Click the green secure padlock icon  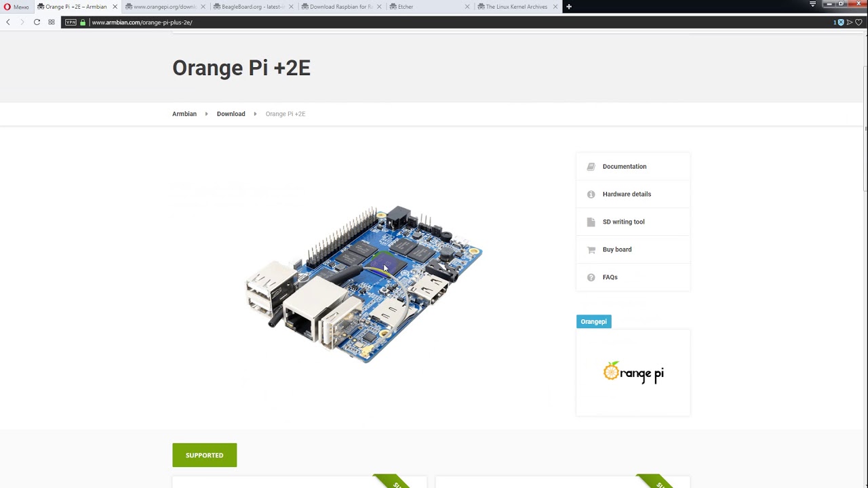pos(83,22)
